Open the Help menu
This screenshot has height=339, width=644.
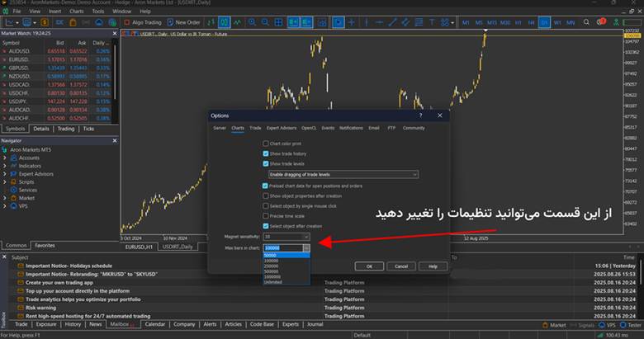145,12
